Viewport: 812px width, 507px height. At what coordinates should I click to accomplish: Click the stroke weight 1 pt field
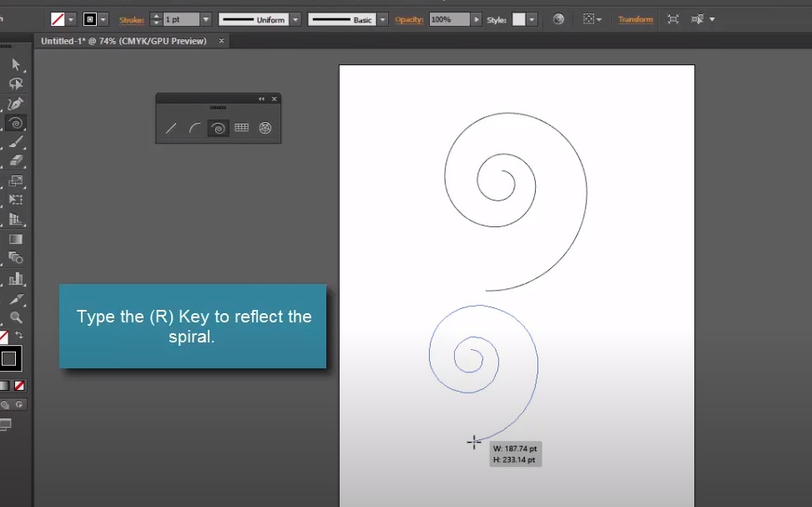point(181,20)
